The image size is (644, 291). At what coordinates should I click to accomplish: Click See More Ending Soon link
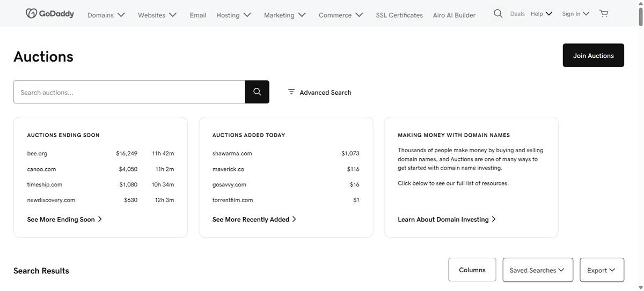pyautogui.click(x=64, y=219)
